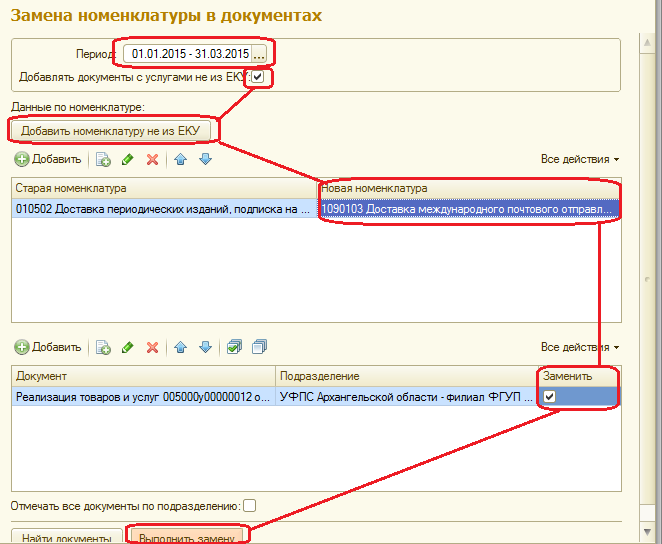Select cell 1090103 Доставка международного почтового отправл

coord(469,209)
